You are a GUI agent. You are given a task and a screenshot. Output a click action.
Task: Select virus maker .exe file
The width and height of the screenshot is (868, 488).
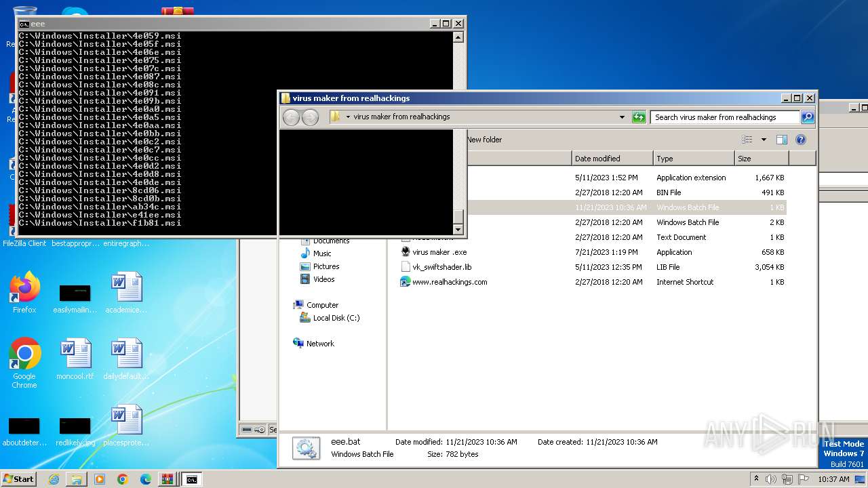(439, 252)
